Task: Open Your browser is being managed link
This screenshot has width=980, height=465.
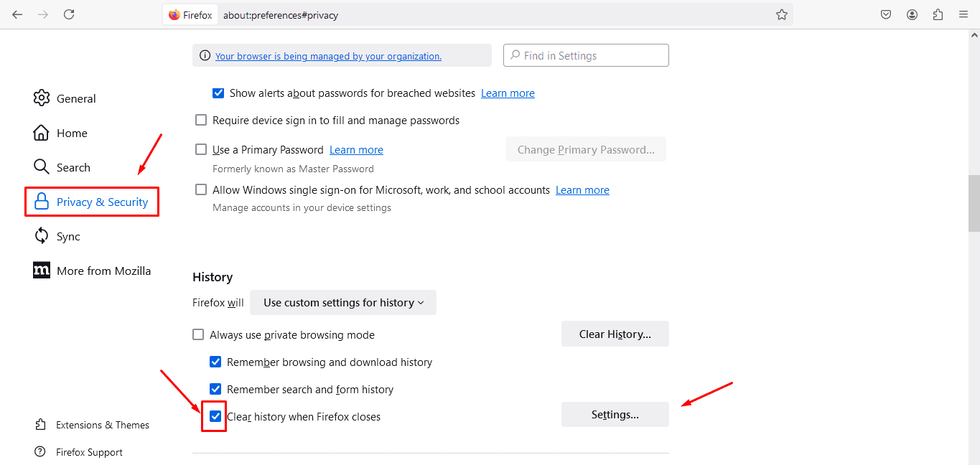Action: click(328, 56)
